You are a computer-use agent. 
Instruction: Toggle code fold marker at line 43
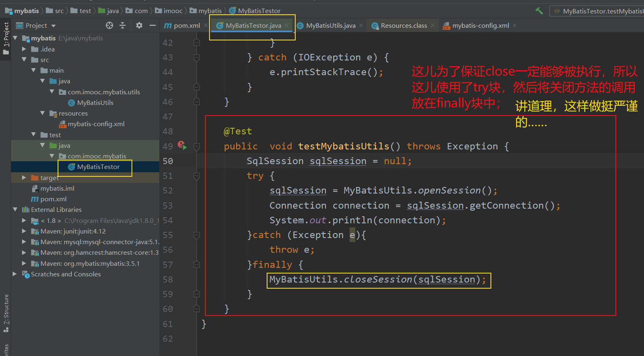pos(197,58)
